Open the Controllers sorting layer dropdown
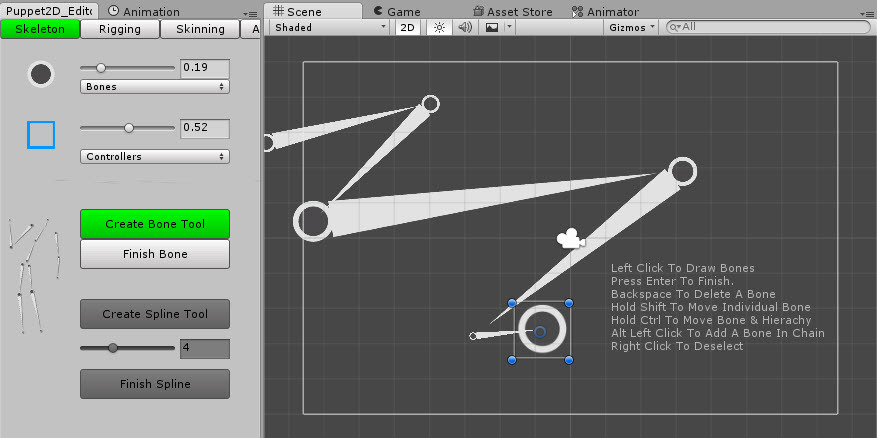The image size is (877, 438). coord(155,157)
